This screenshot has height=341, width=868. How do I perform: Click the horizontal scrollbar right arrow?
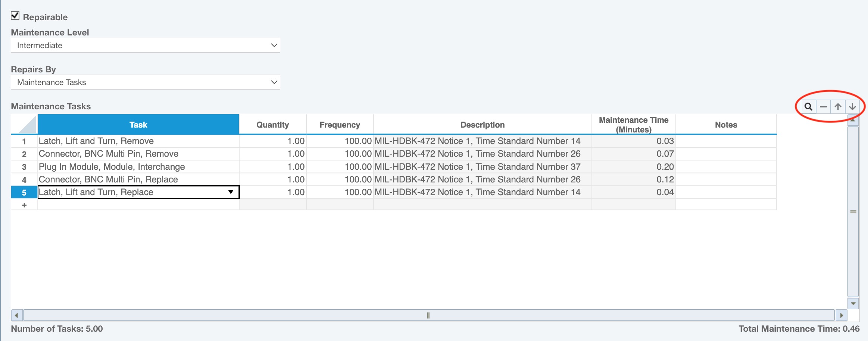coord(841,315)
